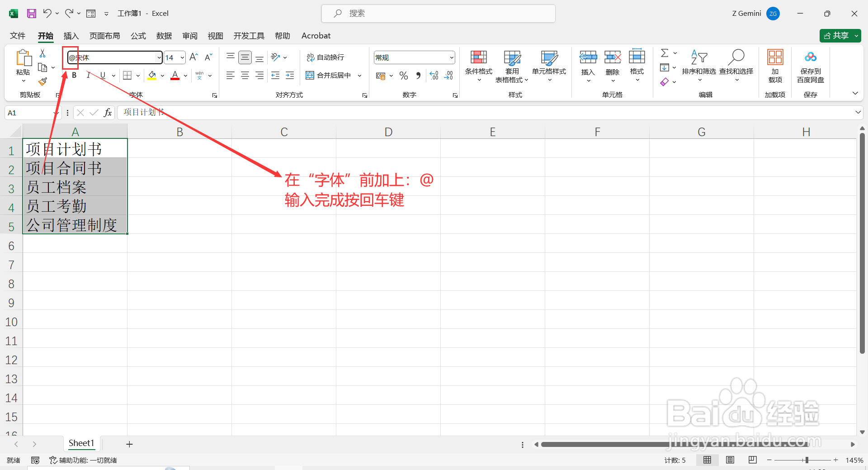Image resolution: width=868 pixels, height=470 pixels.
Task: Select the 格式刷 (Format Painter) icon
Action: click(x=42, y=82)
